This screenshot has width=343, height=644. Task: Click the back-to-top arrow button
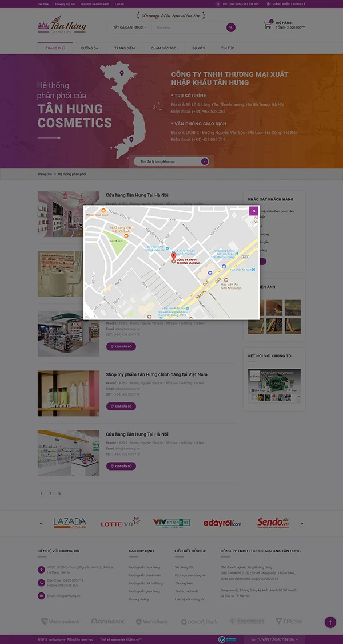[330, 622]
